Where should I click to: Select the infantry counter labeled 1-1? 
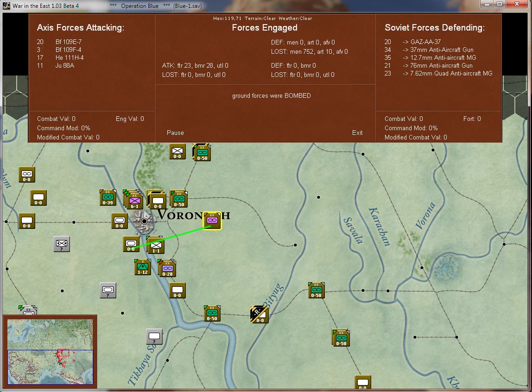tap(156, 245)
